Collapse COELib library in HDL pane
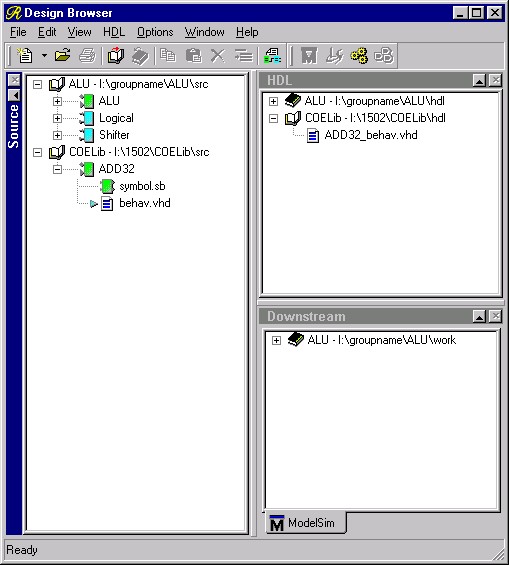The image size is (509, 565). point(273,118)
